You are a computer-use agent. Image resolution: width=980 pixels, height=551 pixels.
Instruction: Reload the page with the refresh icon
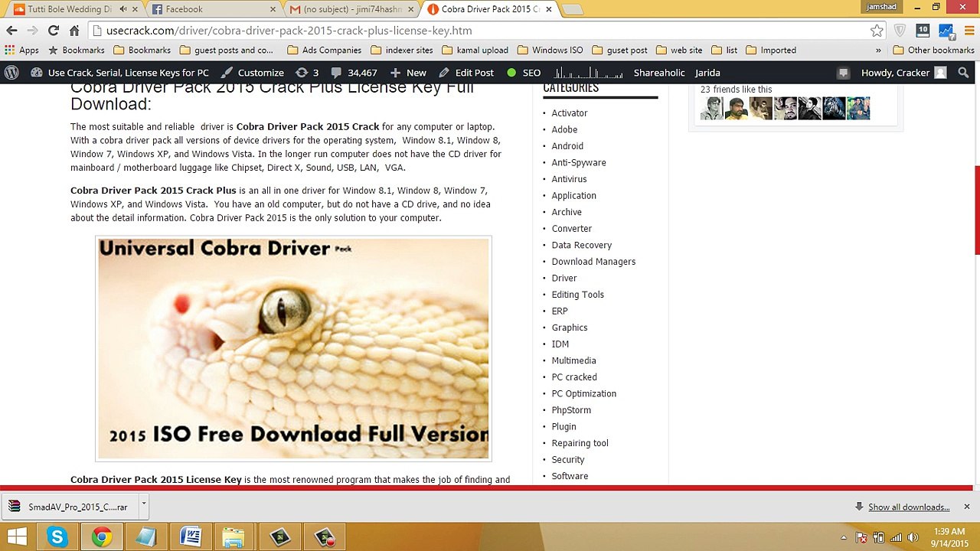(53, 31)
